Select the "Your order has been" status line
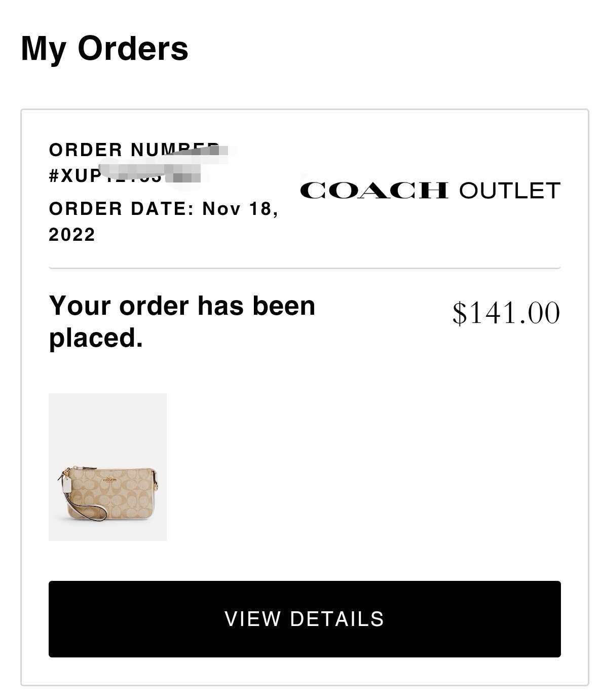Image resolution: width=602 pixels, height=700 pixels. point(182,306)
